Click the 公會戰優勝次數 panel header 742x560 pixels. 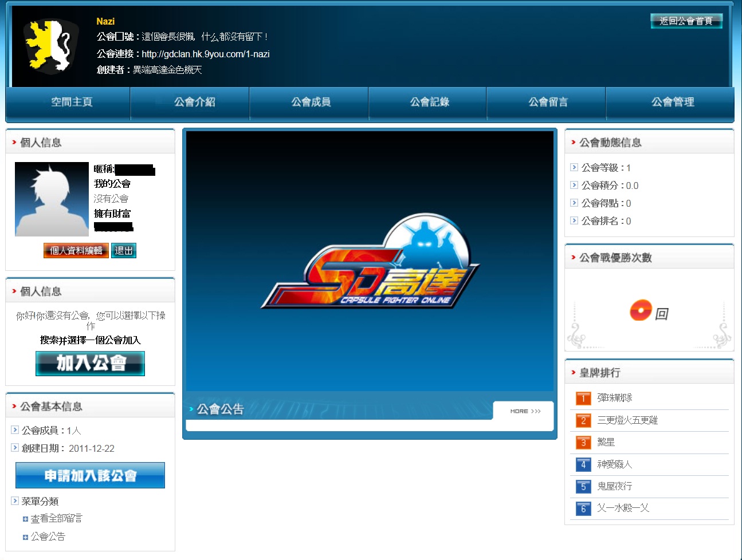649,257
